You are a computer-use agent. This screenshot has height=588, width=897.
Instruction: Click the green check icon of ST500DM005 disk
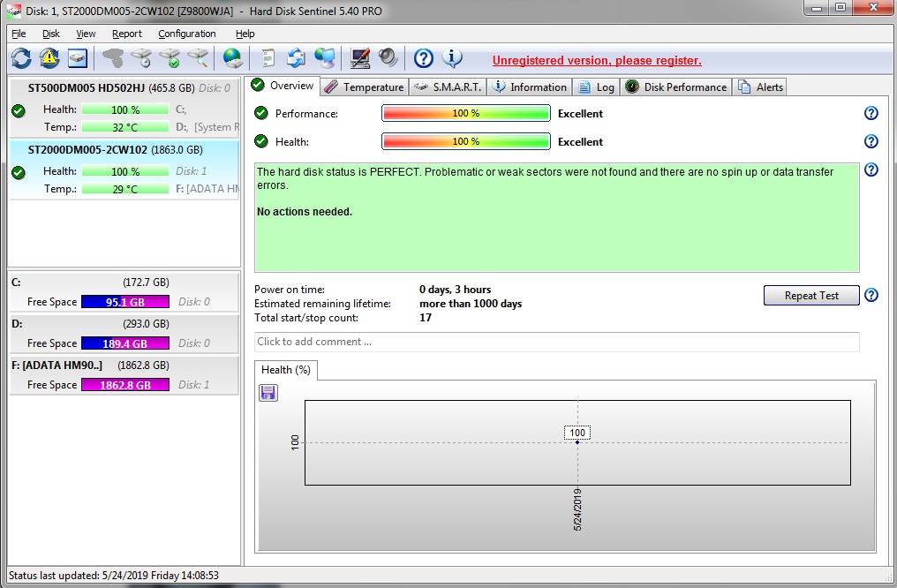click(19, 111)
